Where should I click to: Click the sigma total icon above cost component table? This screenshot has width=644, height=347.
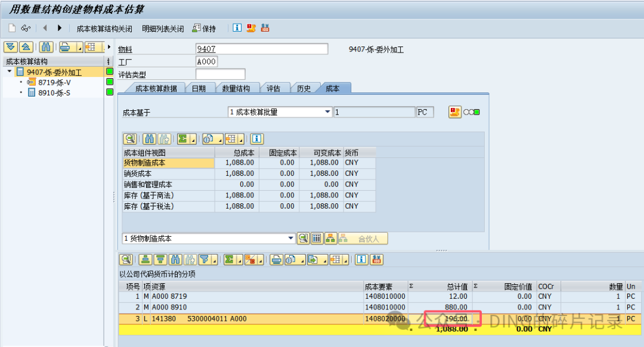183,139
